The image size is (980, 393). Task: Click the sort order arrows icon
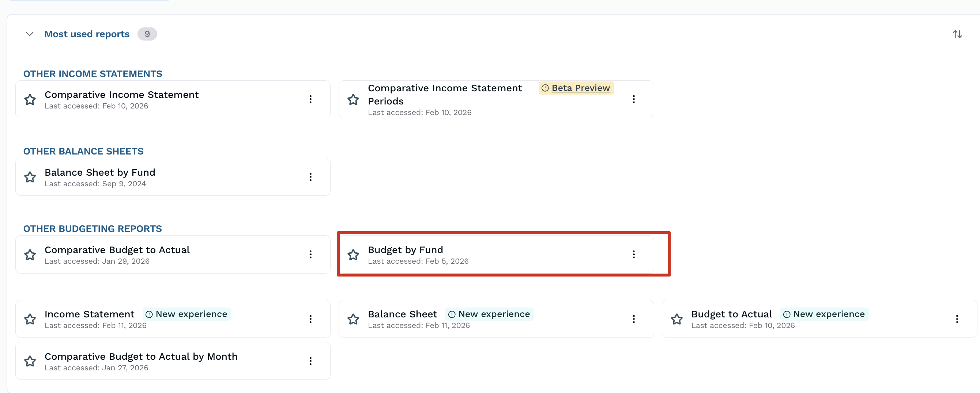(957, 34)
